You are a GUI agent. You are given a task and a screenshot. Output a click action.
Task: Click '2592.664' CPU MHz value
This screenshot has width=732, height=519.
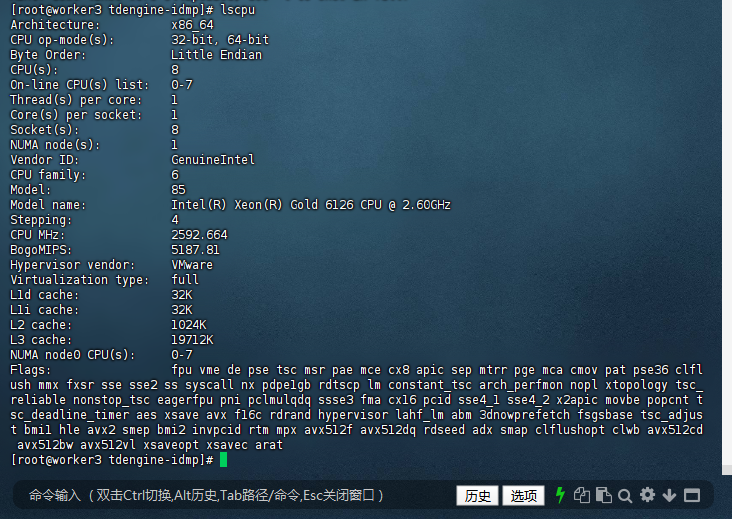tap(199, 234)
